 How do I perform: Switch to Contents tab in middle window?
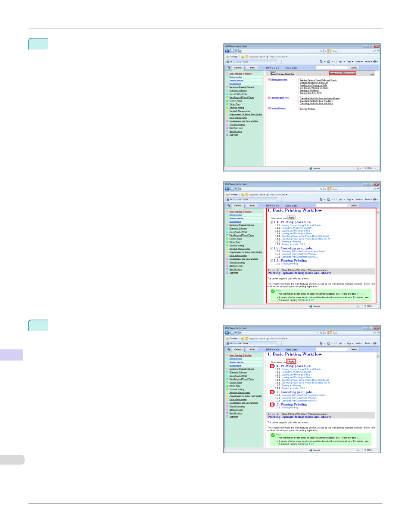coord(238,205)
